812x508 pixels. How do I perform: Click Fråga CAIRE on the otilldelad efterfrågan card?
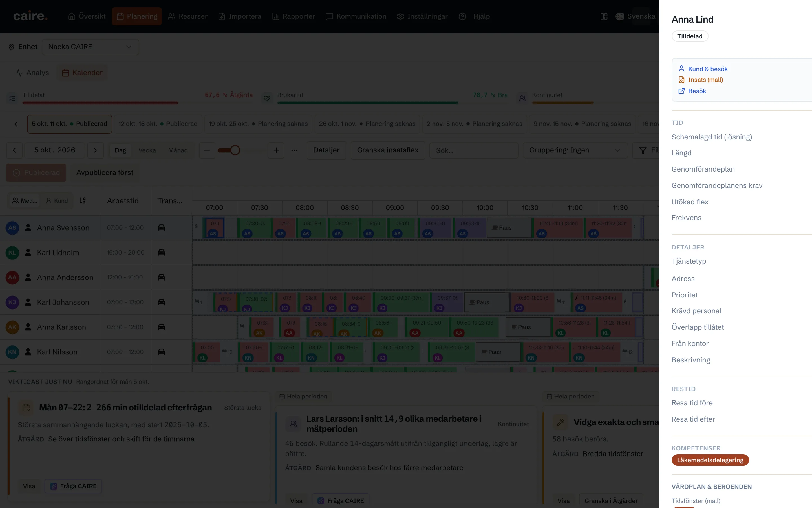pos(73,486)
